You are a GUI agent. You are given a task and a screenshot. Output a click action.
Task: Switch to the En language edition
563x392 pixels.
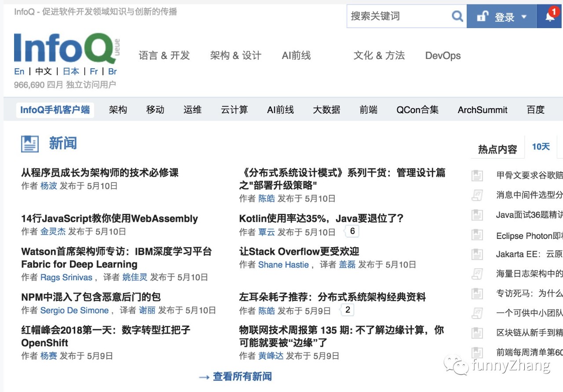[19, 71]
